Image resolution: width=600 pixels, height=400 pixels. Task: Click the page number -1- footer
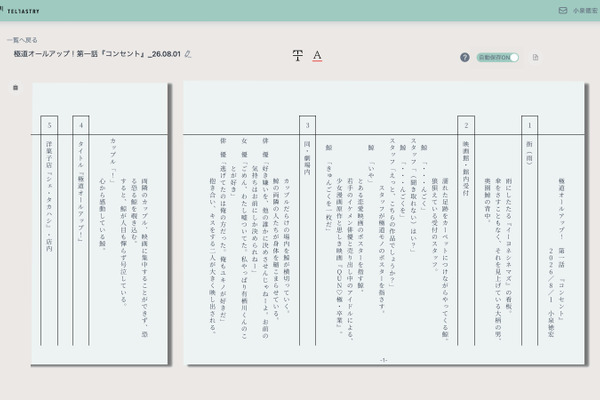383,360
